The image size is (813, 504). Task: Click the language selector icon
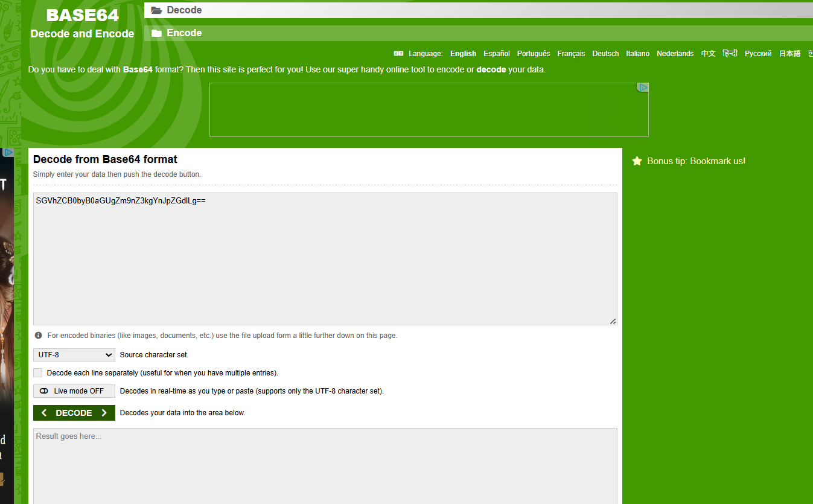click(398, 54)
